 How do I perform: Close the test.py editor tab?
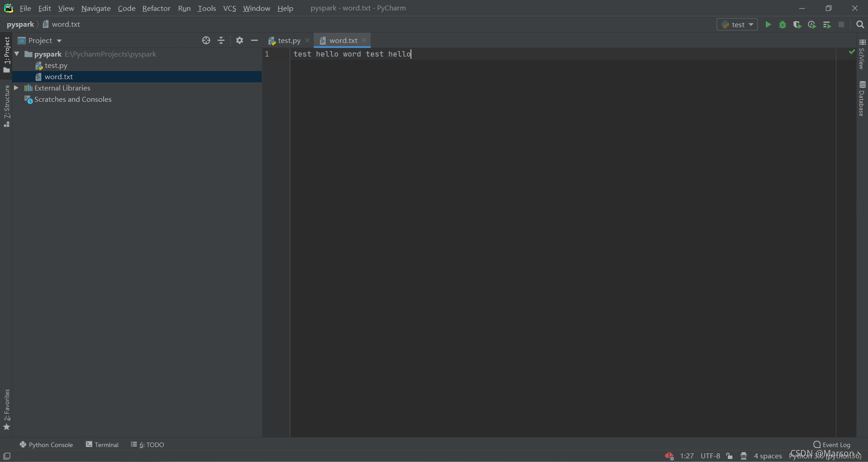pyautogui.click(x=307, y=40)
